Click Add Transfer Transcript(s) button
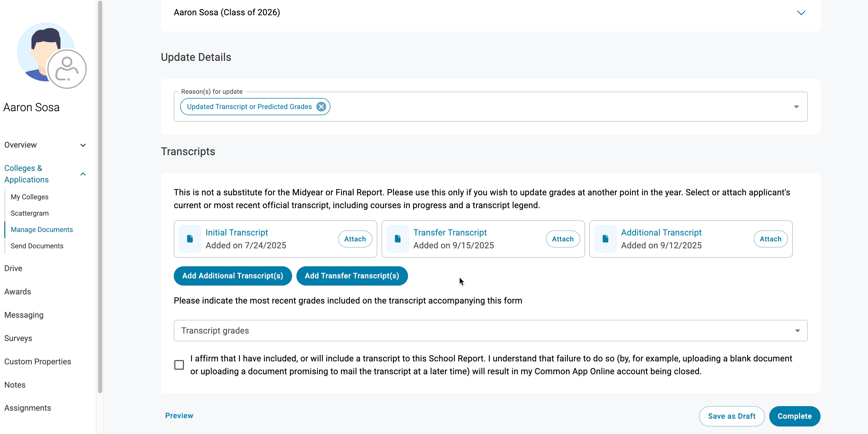 click(352, 275)
